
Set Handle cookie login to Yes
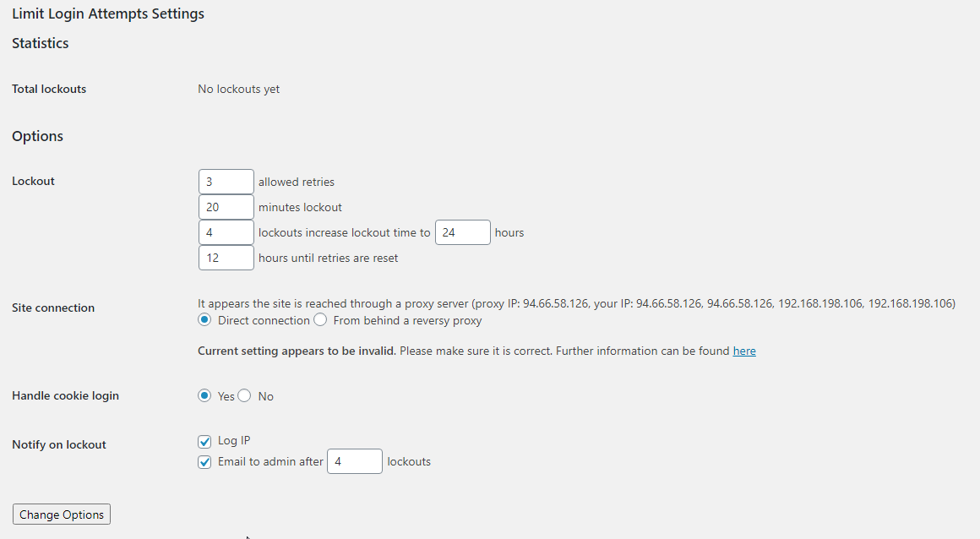tap(204, 395)
